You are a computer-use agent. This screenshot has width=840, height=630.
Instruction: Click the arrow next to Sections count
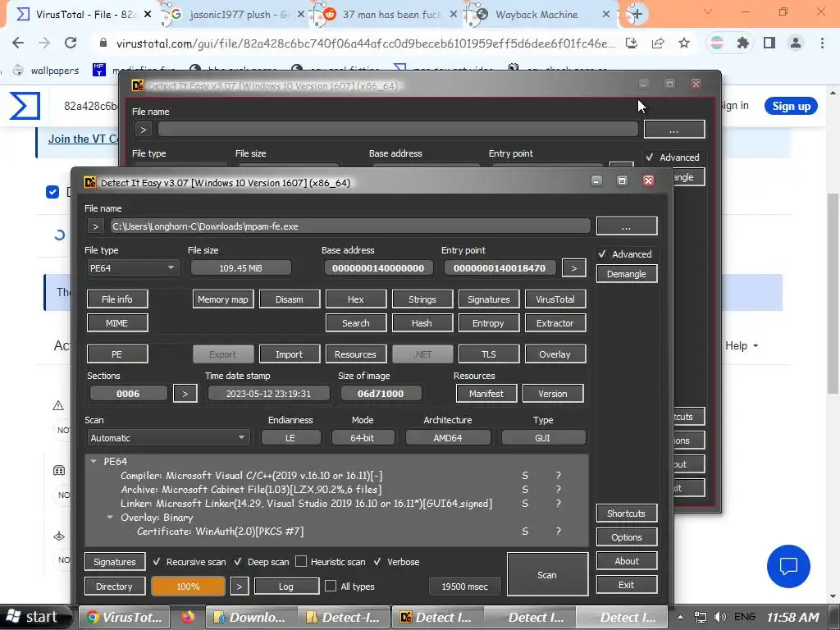point(185,393)
